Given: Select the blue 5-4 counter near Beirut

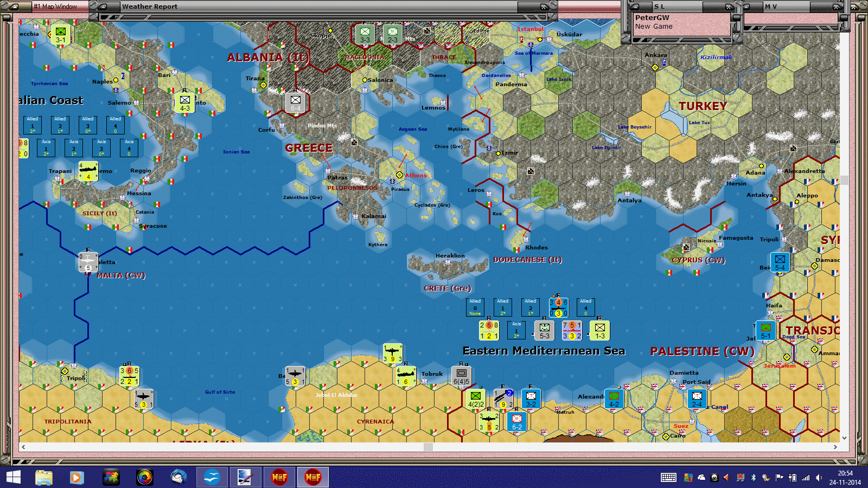Looking at the screenshot, I should click(x=780, y=262).
